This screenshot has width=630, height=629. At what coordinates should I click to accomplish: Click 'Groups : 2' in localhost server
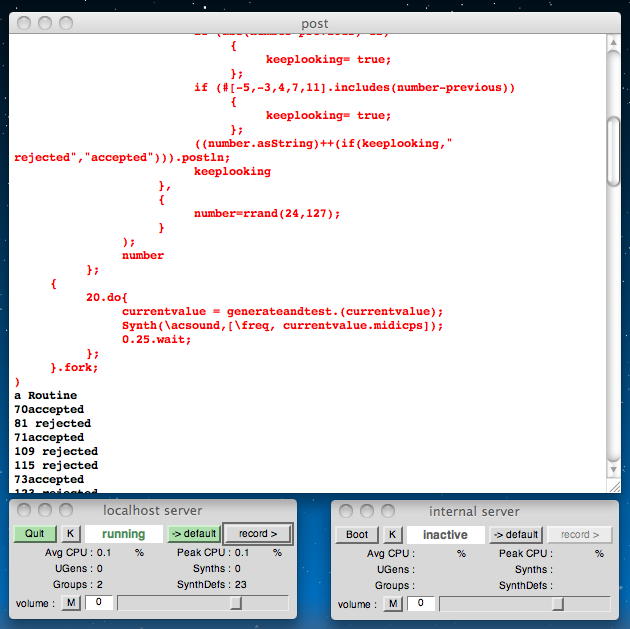click(x=78, y=584)
